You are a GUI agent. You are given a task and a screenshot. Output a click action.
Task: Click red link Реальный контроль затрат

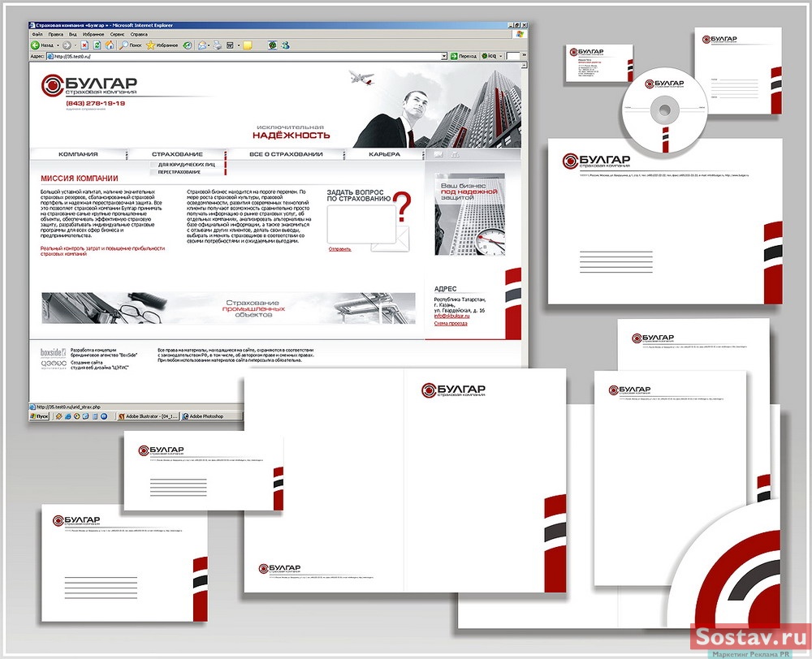click(102, 251)
